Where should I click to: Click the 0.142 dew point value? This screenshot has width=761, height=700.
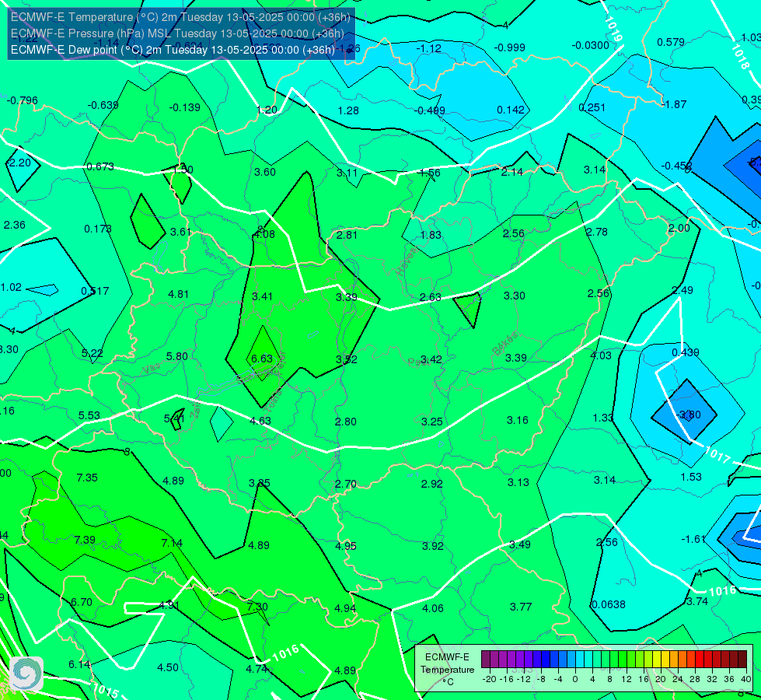[511, 110]
